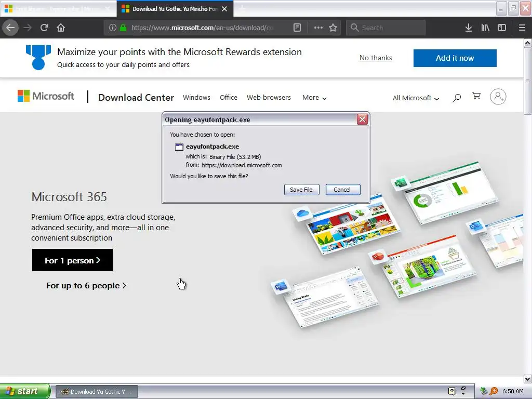532x399 pixels.
Task: Click the No thanks link
Action: coord(376,58)
